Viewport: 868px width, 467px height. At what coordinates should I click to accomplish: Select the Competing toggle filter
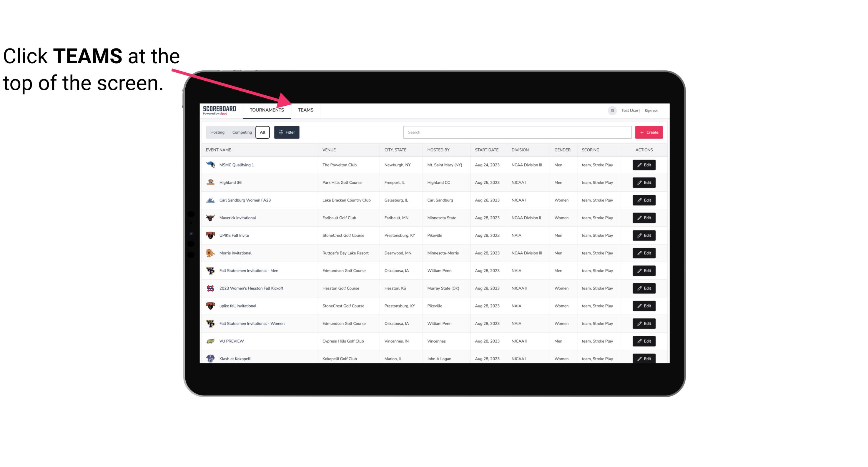point(241,132)
